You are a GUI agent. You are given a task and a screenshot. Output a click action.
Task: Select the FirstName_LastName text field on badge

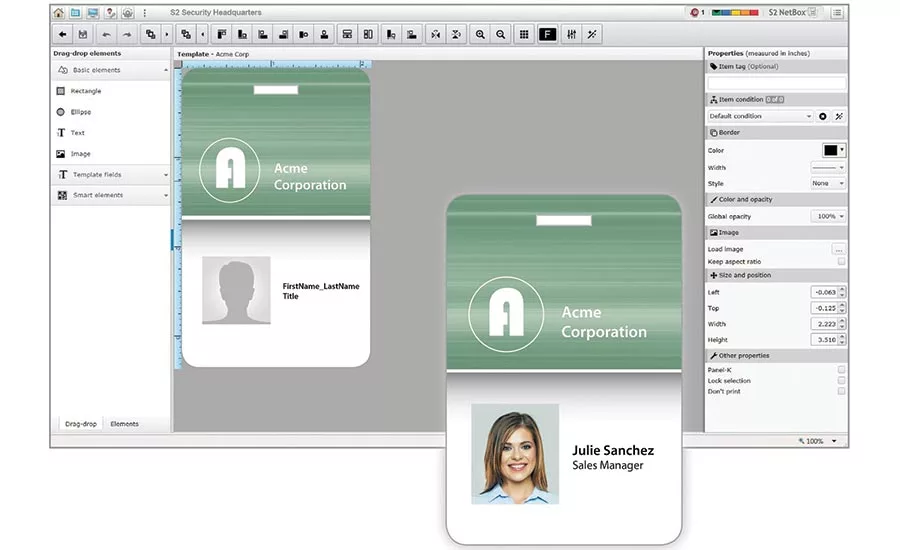click(321, 286)
